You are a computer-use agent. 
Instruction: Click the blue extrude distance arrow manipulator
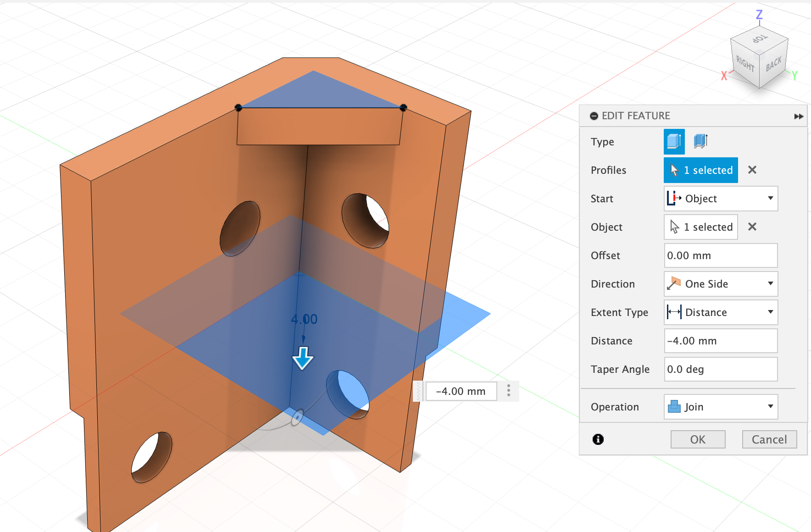tap(303, 358)
